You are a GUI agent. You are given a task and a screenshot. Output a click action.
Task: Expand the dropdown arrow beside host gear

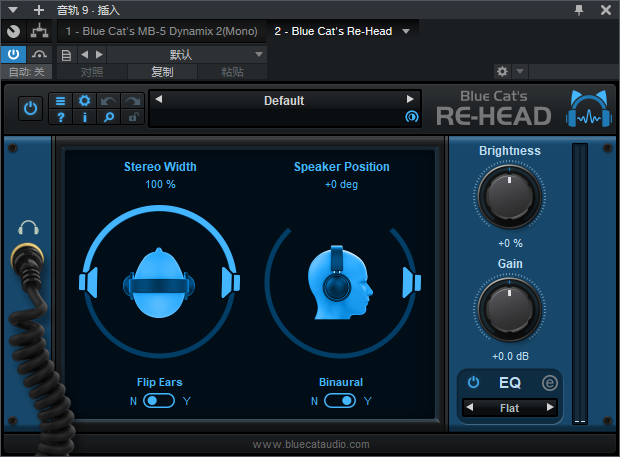(x=520, y=72)
